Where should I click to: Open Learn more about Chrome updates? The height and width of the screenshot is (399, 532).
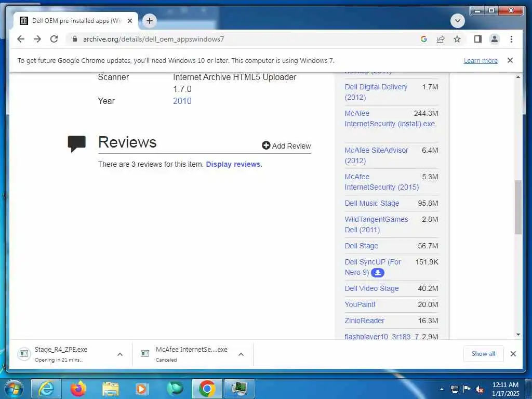(x=481, y=60)
